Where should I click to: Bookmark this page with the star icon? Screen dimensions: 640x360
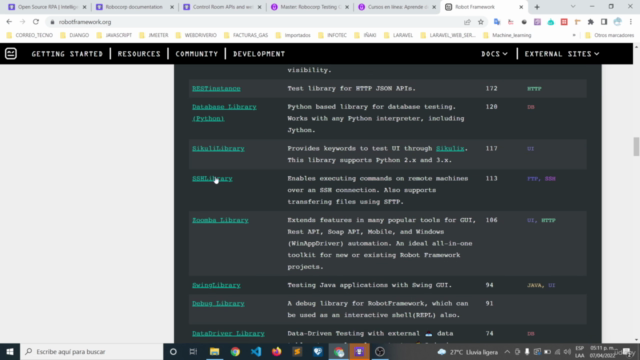click(x=481, y=22)
